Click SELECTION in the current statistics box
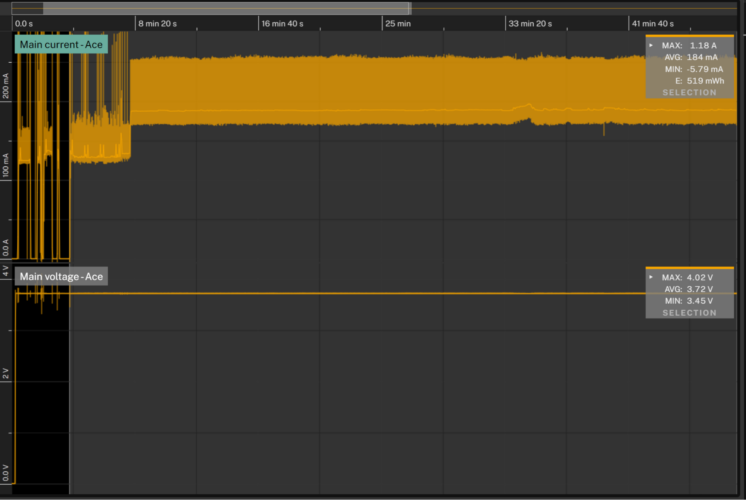The image size is (746, 500). pyautogui.click(x=689, y=93)
